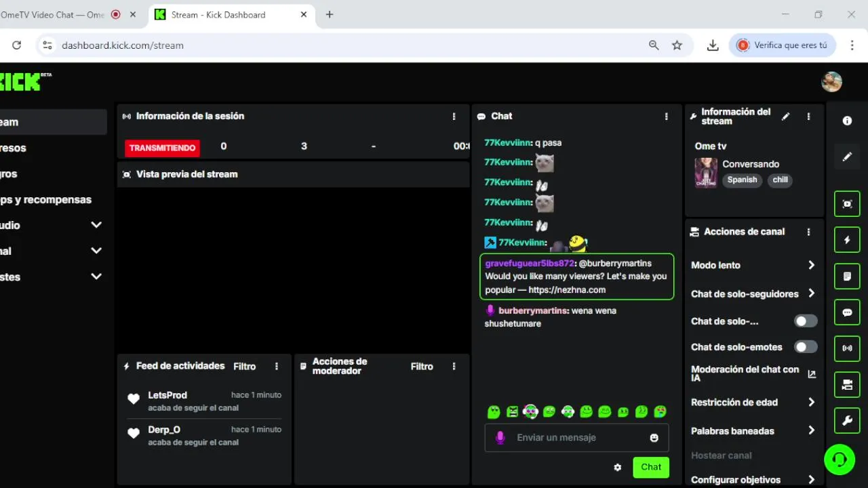
Task: Open the channel actions icon in right sidebar
Action: tap(847, 385)
